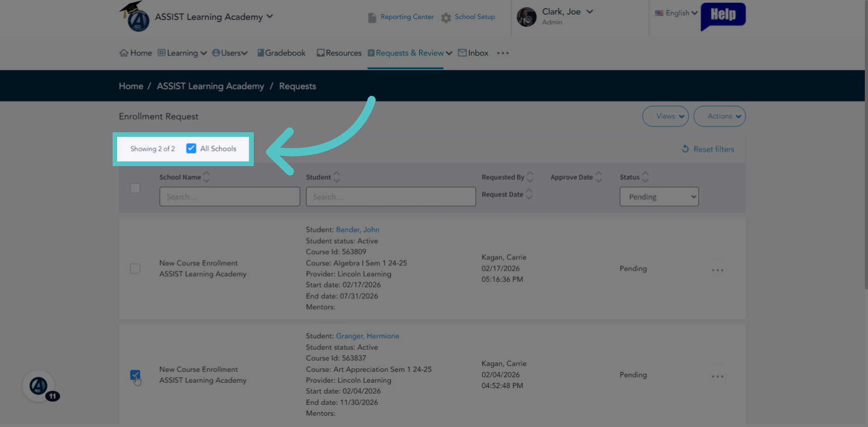
Task: Open the row options for the Bender, John request
Action: pyautogui.click(x=717, y=270)
